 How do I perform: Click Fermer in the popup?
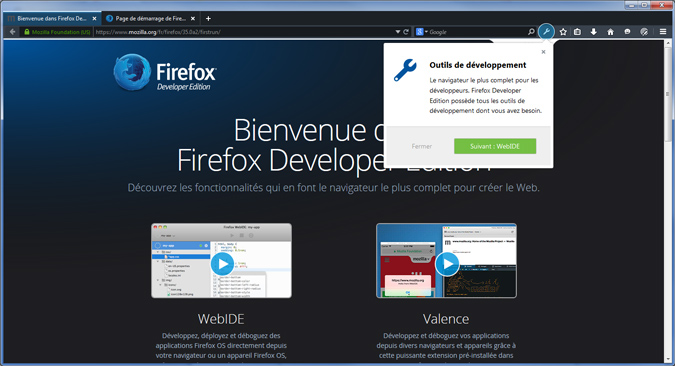click(x=421, y=146)
